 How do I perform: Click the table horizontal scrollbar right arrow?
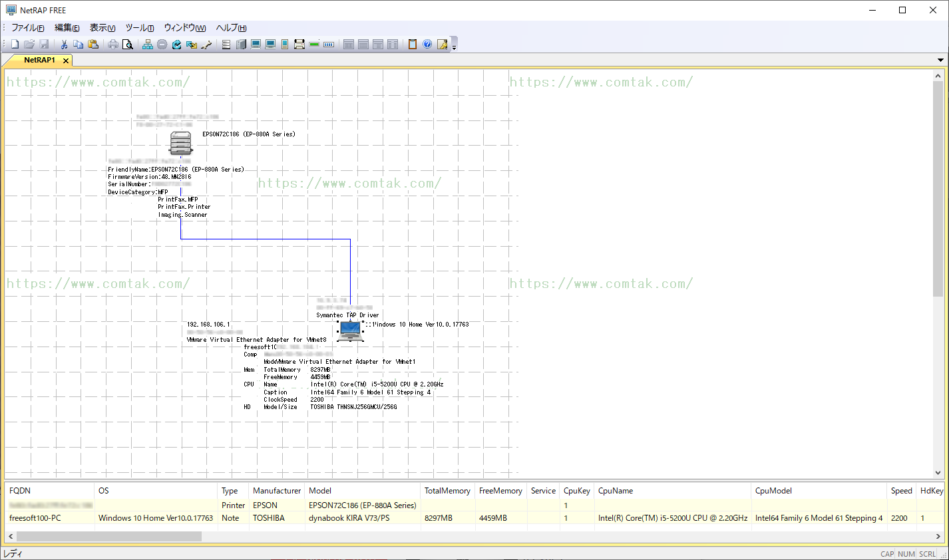coord(939,536)
